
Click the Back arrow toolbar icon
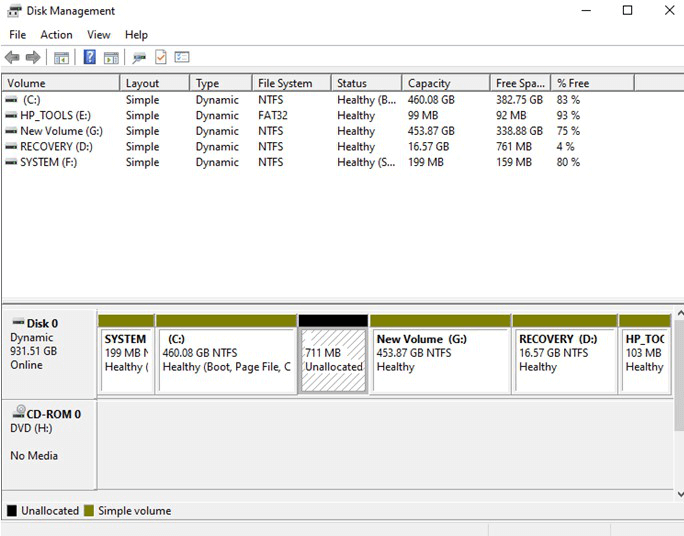[12, 57]
